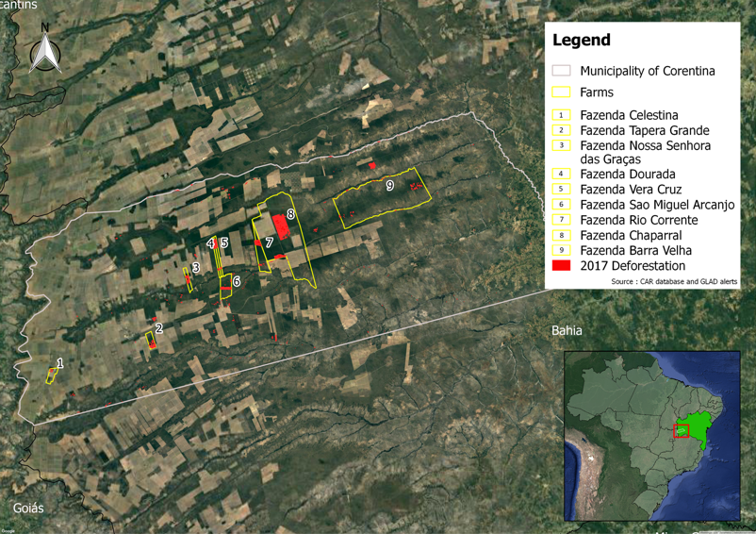The width and height of the screenshot is (756, 534).
Task: Click the Fazenda Rio Corrente legend box
Action: click(561, 220)
